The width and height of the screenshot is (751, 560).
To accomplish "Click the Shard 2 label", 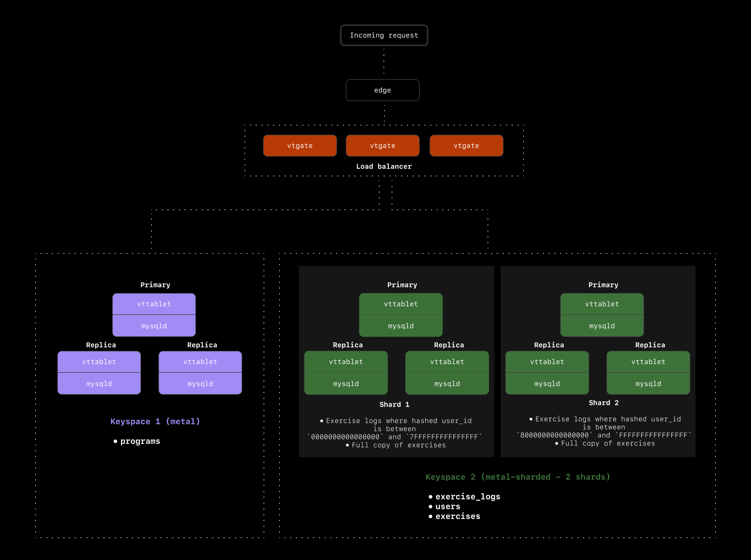I will pyautogui.click(x=604, y=403).
